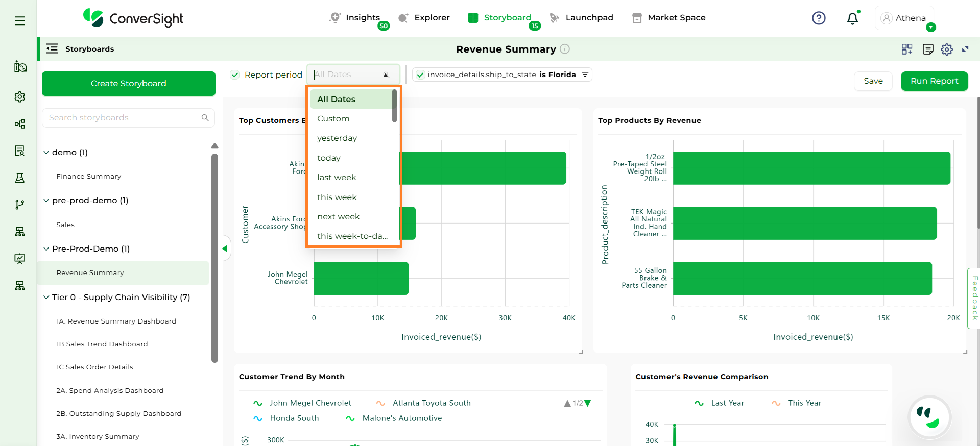Click the add widget grid icon
The image size is (980, 446).
[907, 49]
